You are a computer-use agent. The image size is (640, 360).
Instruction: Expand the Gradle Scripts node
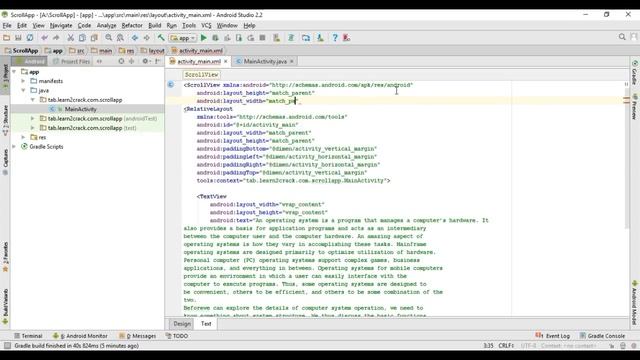[x=15, y=147]
